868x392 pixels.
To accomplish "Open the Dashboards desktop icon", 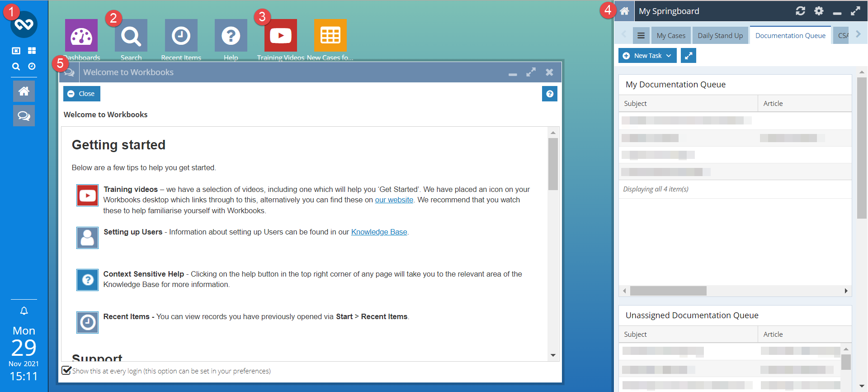I will [x=81, y=35].
